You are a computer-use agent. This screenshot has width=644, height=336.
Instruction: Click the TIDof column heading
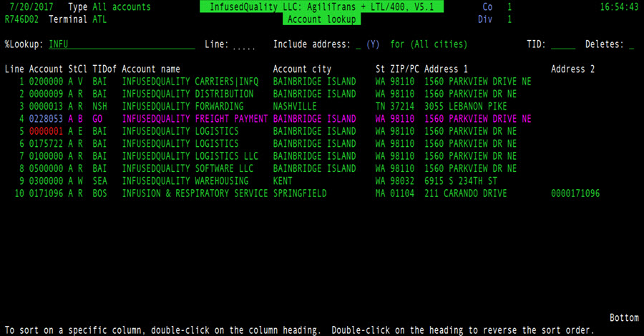pyautogui.click(x=104, y=69)
